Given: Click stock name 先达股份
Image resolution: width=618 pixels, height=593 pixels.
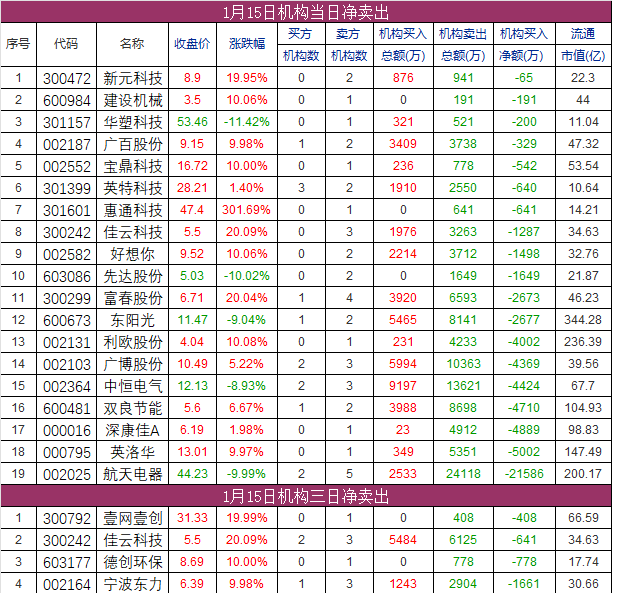Looking at the screenshot, I should coord(133,277).
